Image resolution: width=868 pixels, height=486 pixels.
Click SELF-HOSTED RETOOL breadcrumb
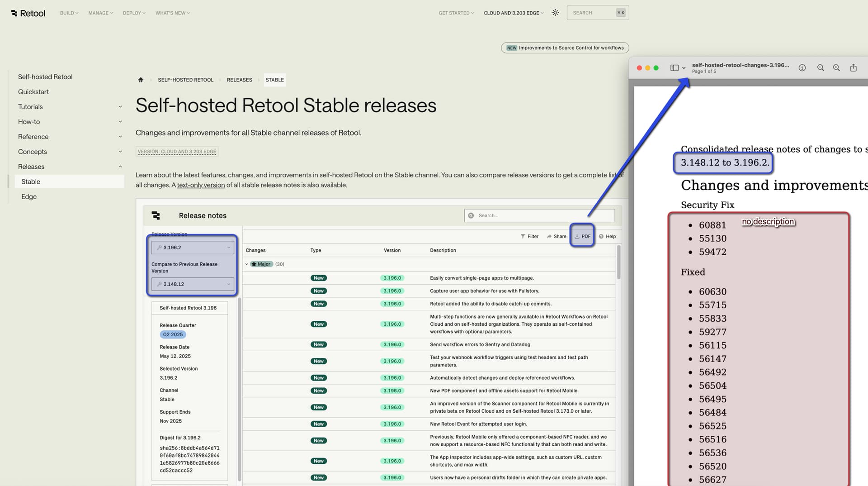coord(185,80)
